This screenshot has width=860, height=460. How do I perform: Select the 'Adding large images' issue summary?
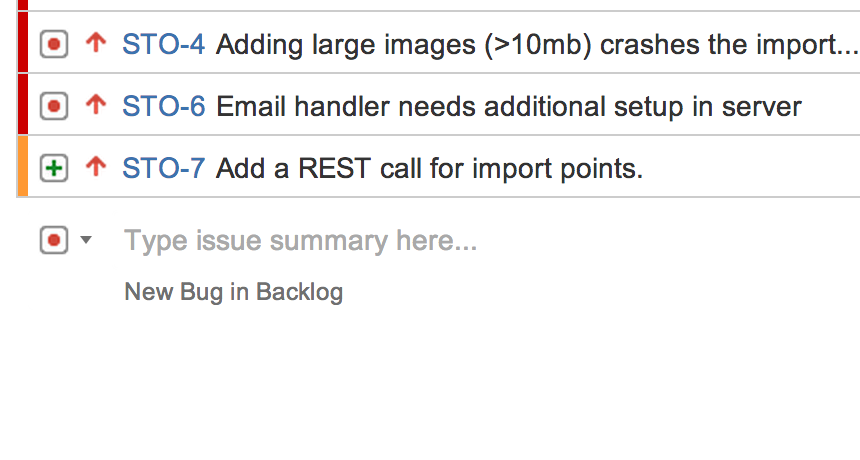click(x=520, y=44)
